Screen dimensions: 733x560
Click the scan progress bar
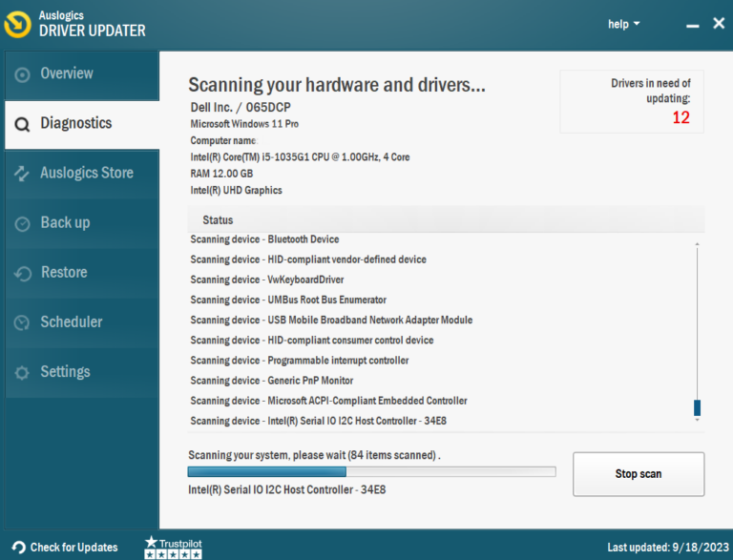click(x=371, y=471)
